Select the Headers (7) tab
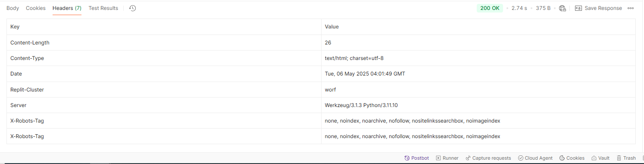 coord(67,8)
